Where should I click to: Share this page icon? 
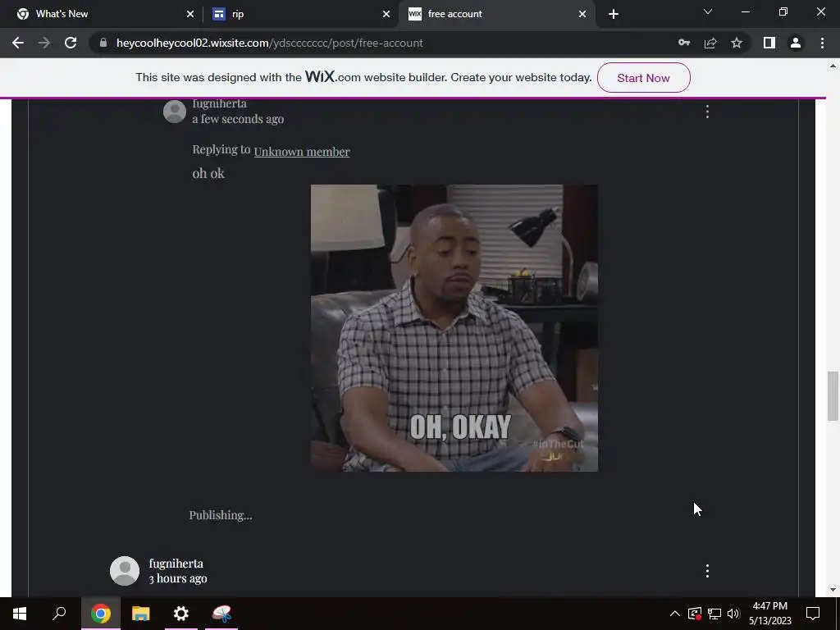pos(710,43)
